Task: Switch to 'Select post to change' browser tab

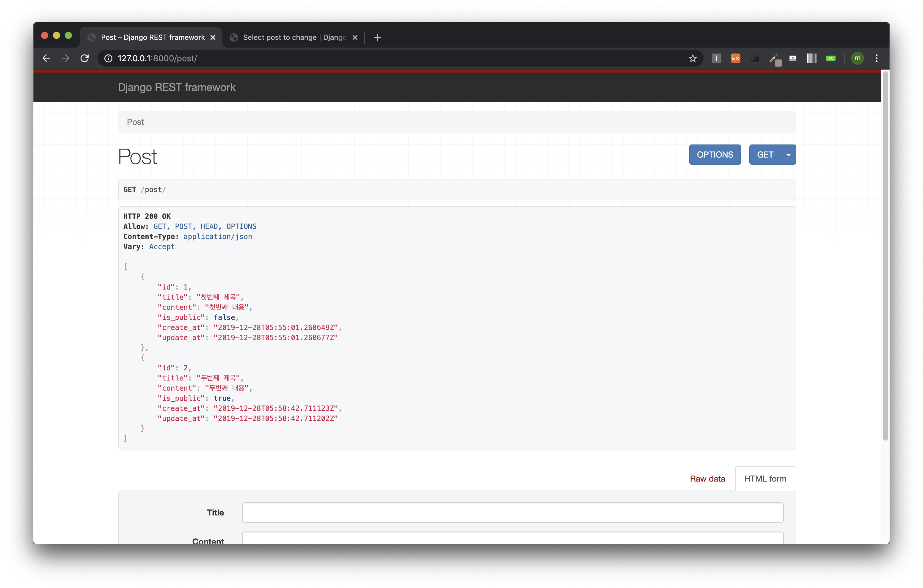Action: pyautogui.click(x=294, y=37)
